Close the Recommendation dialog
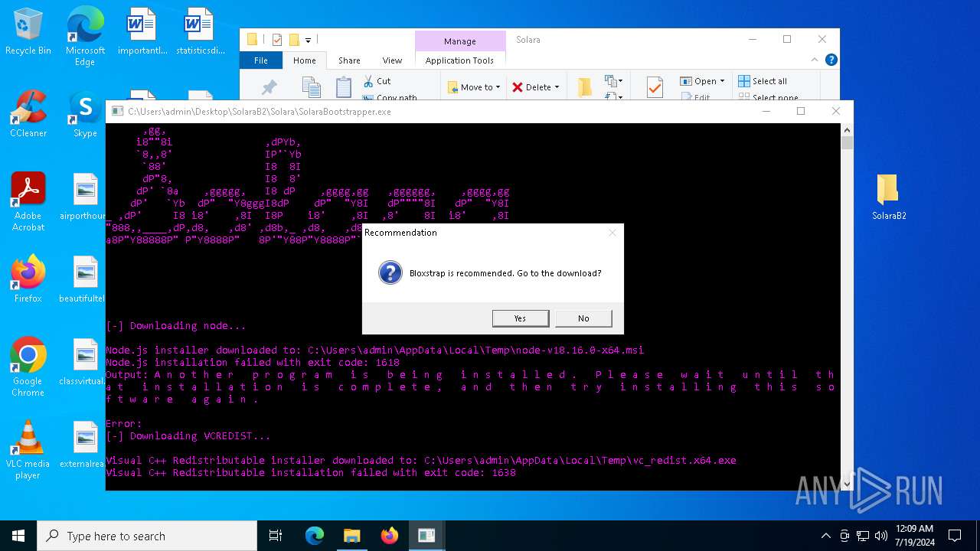This screenshot has width=980, height=551. coord(612,233)
